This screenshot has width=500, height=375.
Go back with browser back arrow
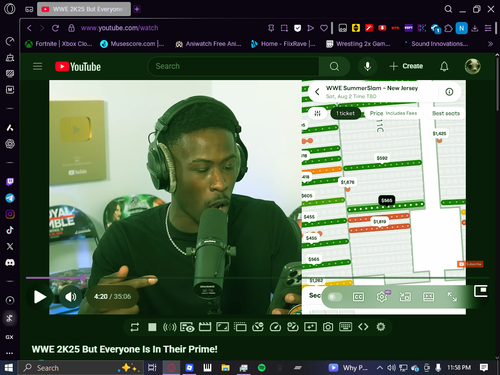pyautogui.click(x=29, y=28)
